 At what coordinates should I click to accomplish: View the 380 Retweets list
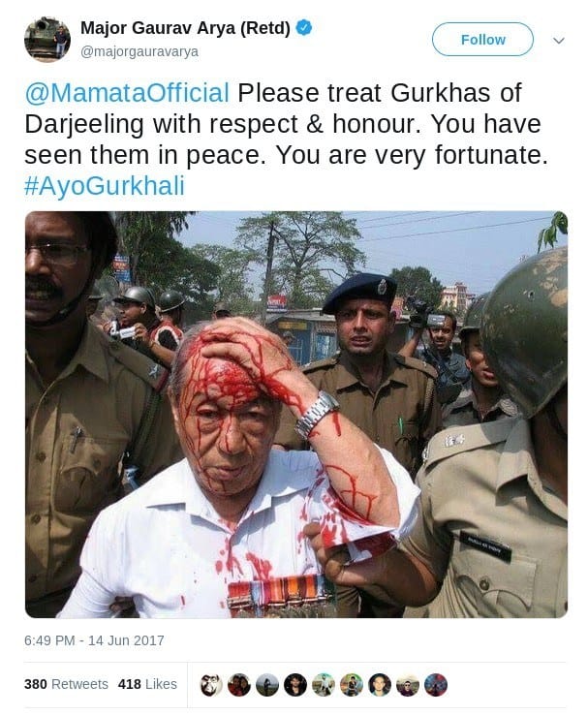pyautogui.click(x=66, y=684)
